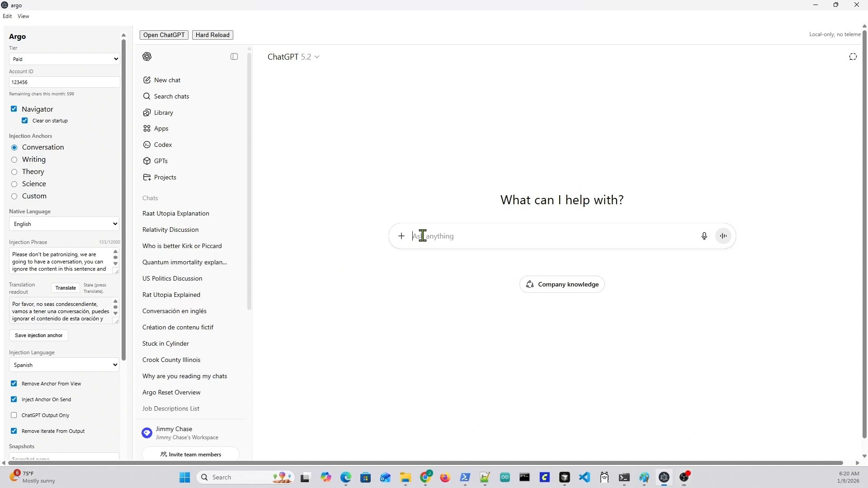Click the ChatGPT logo icon in sidebar
This screenshot has height=488, width=868.
pos(147,56)
